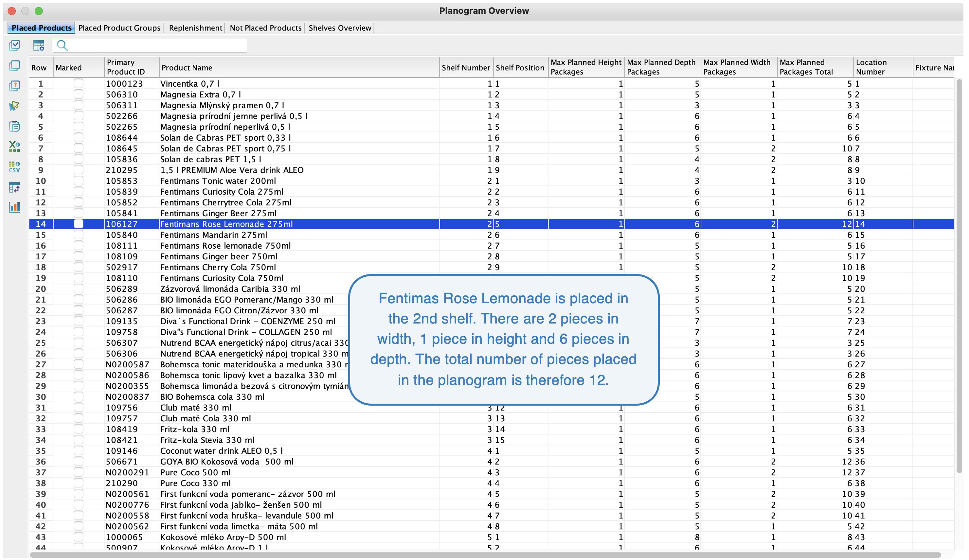The height and width of the screenshot is (560, 969).
Task: Select GOYA BIO Kokosová voda 500 ml
Action: point(227,461)
